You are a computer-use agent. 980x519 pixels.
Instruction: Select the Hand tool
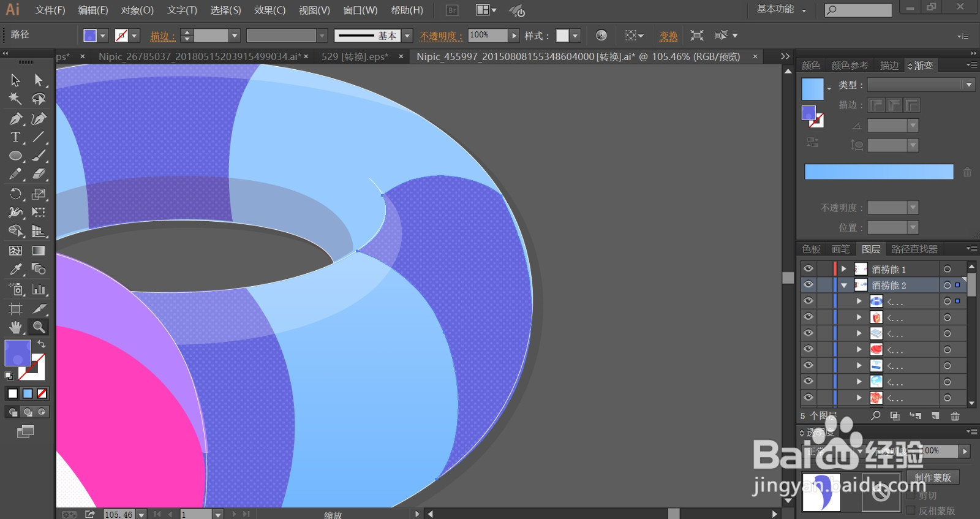coord(15,327)
